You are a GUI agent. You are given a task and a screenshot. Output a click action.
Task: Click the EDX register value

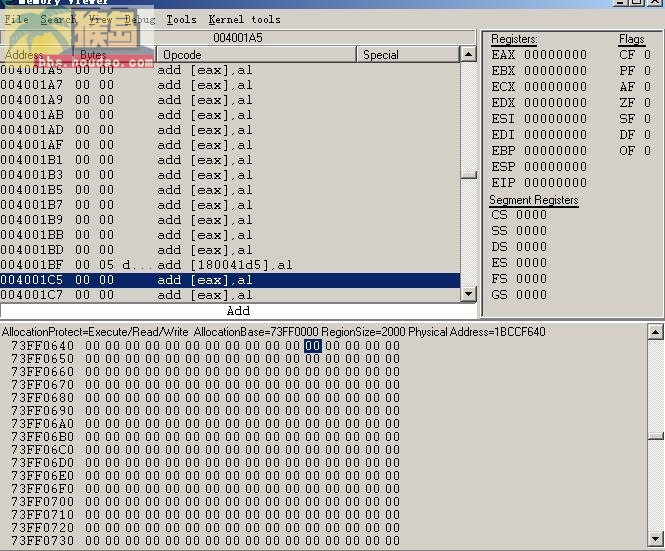point(555,103)
